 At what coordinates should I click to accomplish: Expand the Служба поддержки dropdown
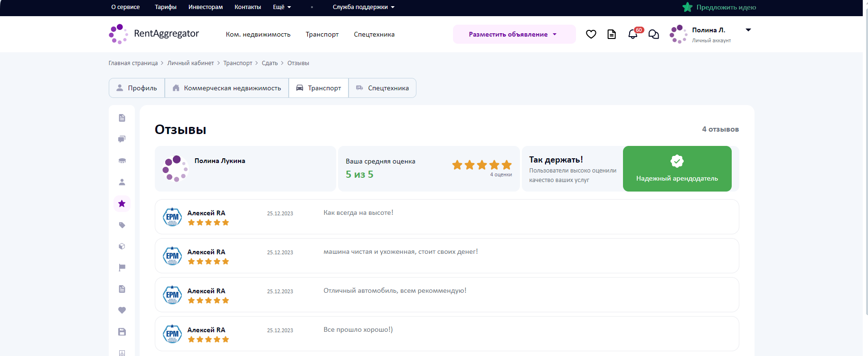[364, 7]
